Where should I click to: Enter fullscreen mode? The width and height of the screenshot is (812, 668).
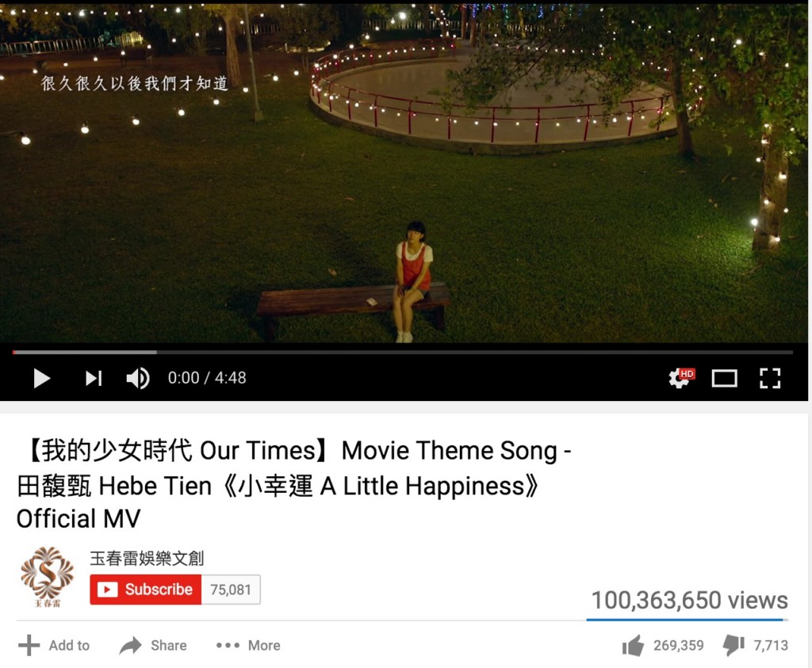pyautogui.click(x=770, y=378)
